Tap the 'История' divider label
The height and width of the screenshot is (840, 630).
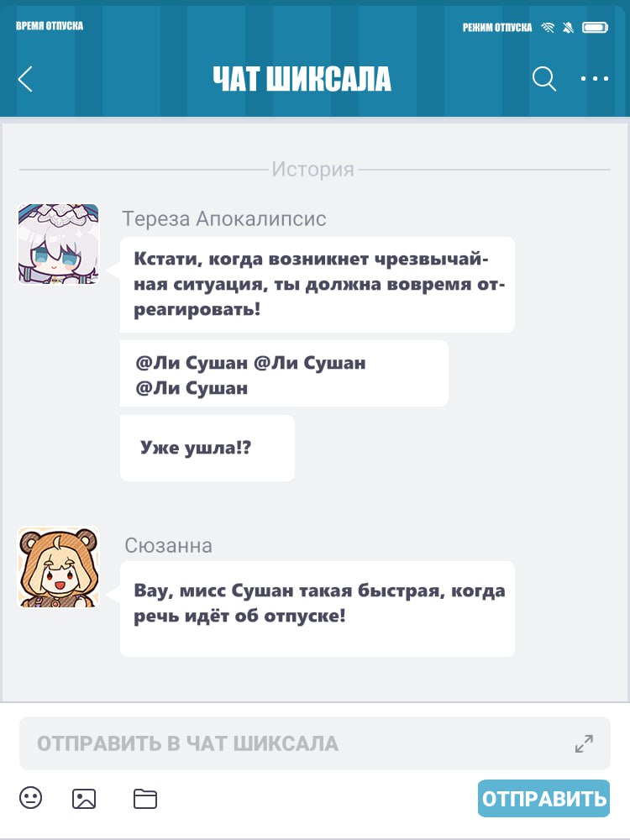pyautogui.click(x=312, y=170)
